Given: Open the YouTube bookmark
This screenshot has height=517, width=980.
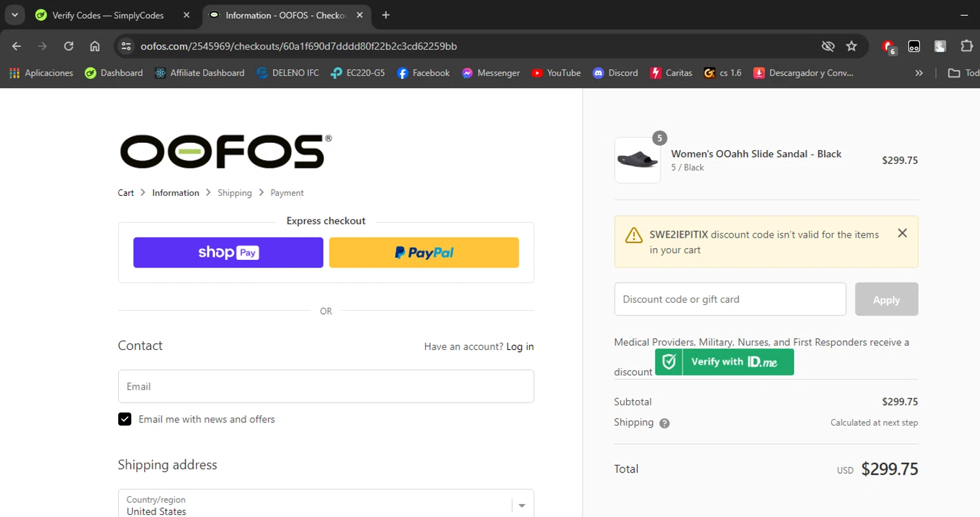Looking at the screenshot, I should coord(556,73).
